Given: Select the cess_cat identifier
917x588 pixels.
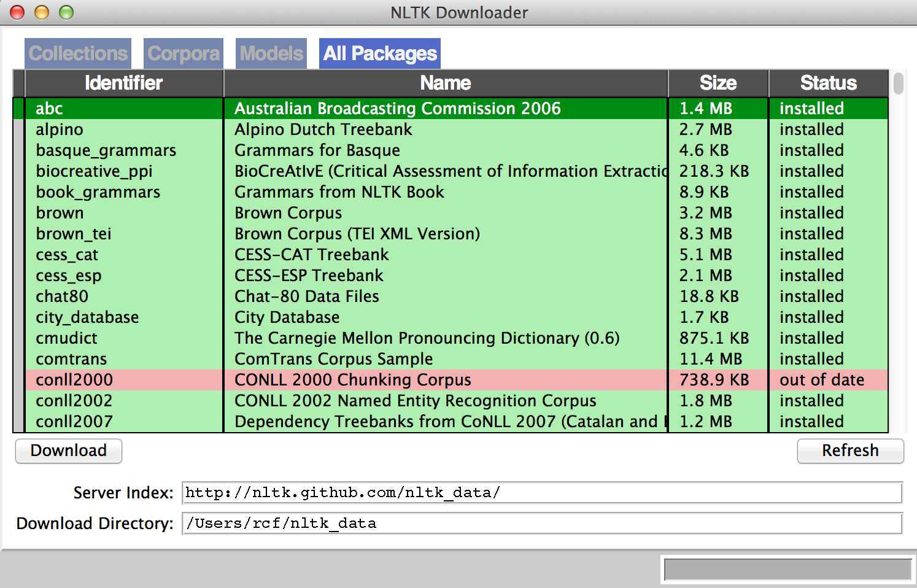Looking at the screenshot, I should (x=67, y=255).
